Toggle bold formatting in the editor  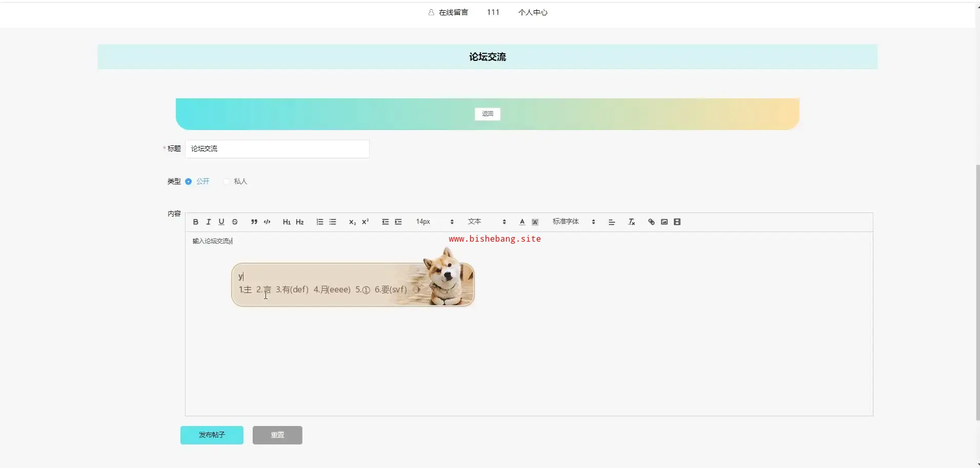195,222
